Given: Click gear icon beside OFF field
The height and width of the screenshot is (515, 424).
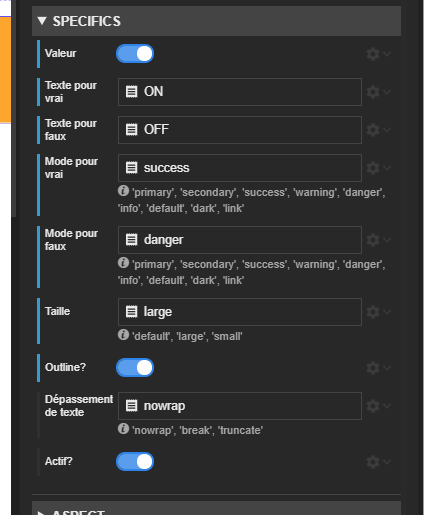Looking at the screenshot, I should tap(373, 130).
